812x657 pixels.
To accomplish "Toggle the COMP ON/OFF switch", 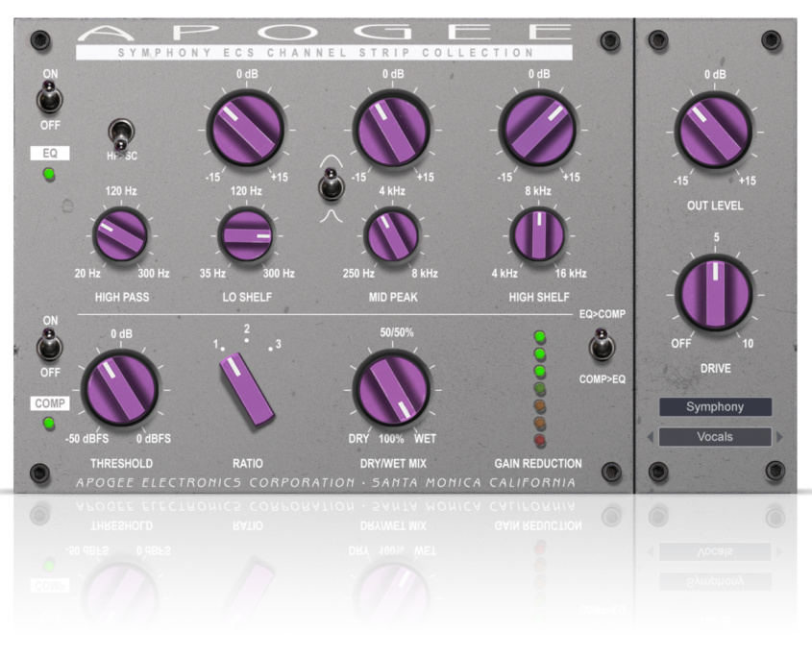I will coord(49,344).
